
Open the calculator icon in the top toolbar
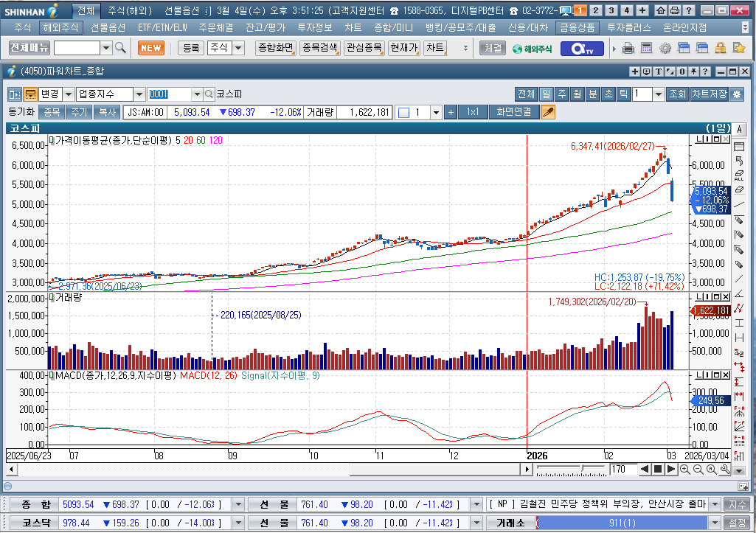pos(646,48)
